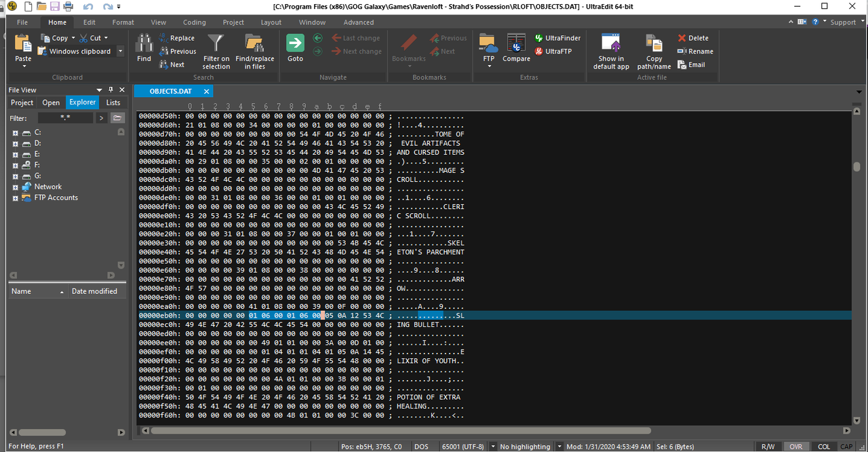
Task: Open the Compare tool
Action: (x=516, y=48)
